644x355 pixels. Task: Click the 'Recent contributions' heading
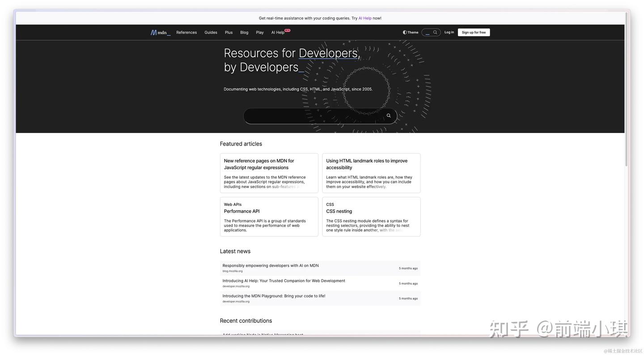(x=246, y=321)
